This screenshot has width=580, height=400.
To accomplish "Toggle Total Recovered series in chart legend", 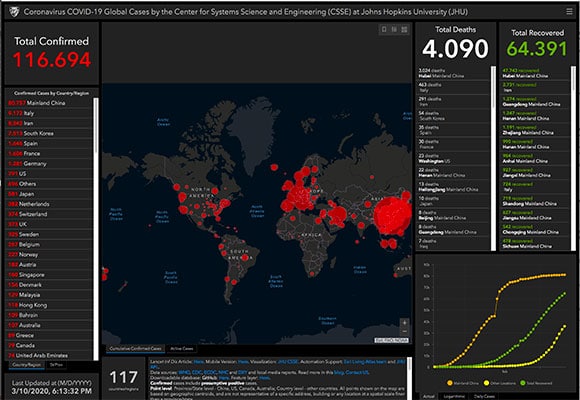I will click(536, 383).
